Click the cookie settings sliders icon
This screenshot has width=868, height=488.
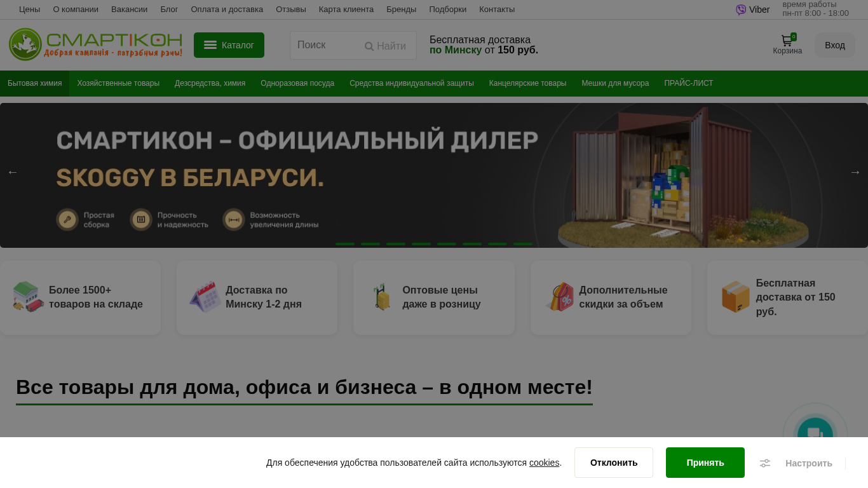765,463
